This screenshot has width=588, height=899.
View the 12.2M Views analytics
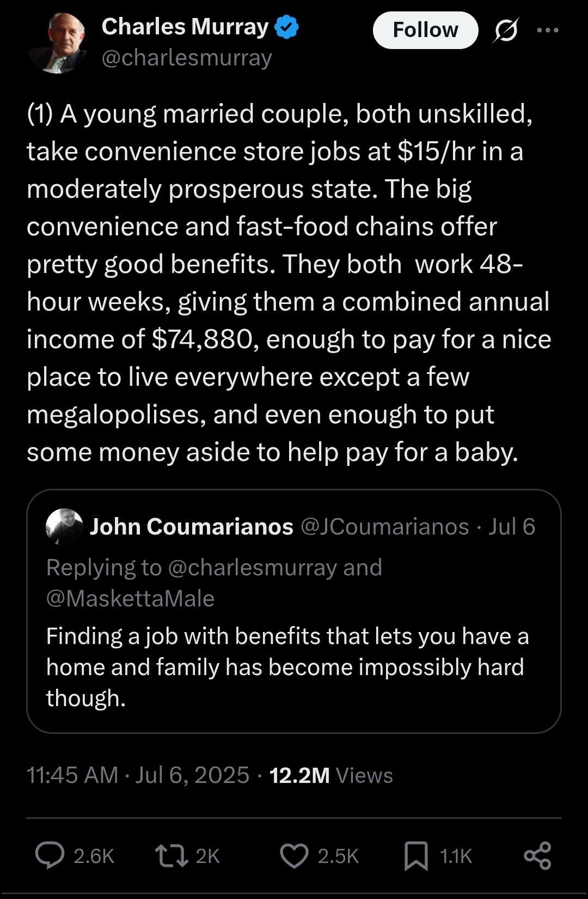point(331,775)
